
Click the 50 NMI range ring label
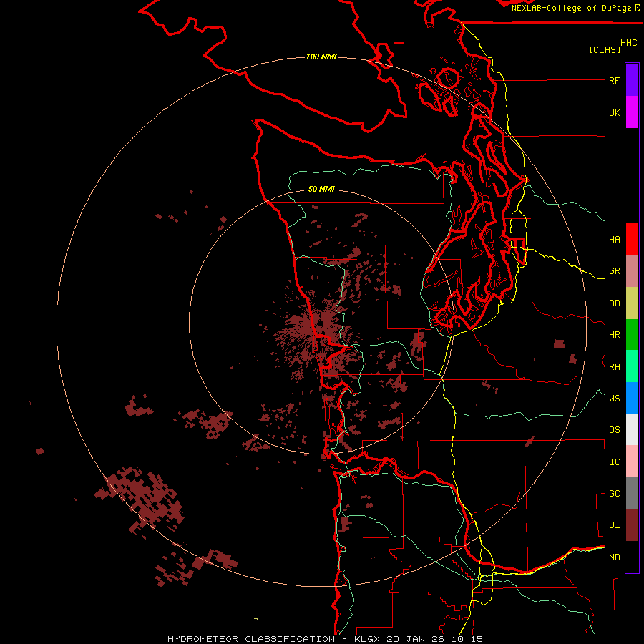point(321,189)
